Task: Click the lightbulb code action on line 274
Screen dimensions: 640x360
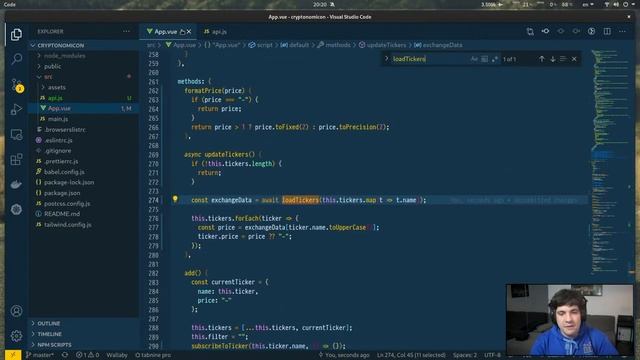Action: (175, 199)
